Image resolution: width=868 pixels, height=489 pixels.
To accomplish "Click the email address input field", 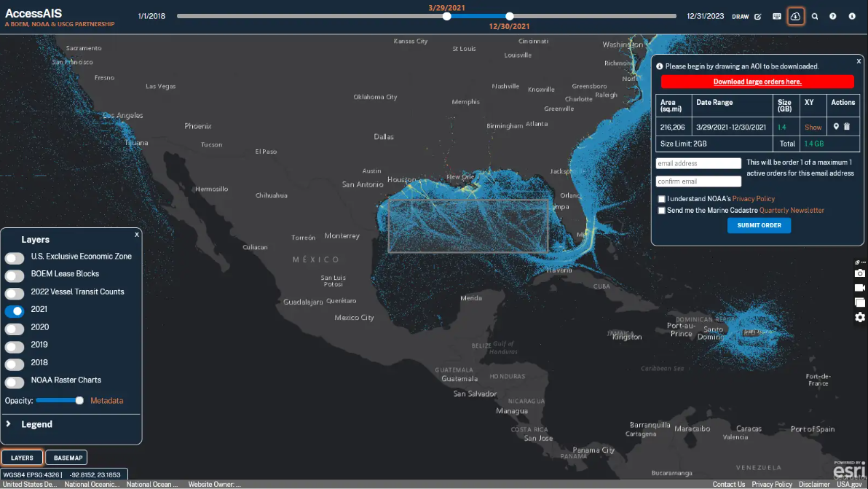I will click(x=698, y=163).
